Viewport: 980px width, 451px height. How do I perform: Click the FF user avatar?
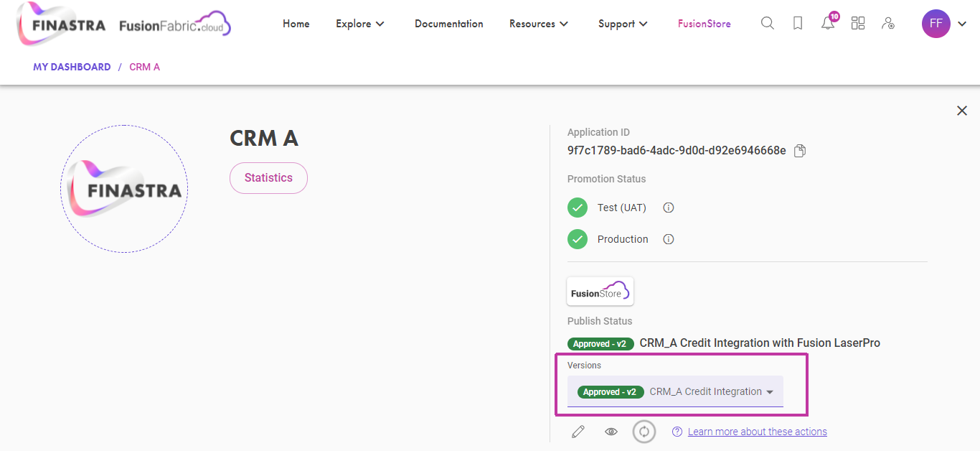point(936,24)
